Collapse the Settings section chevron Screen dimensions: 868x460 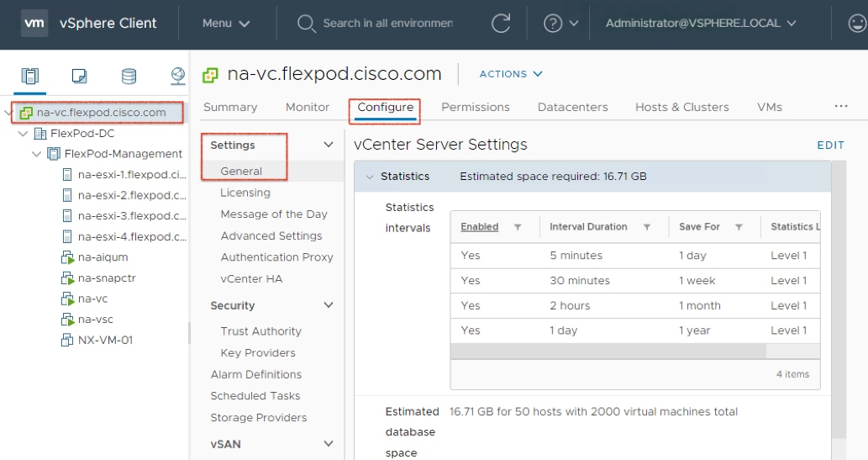(x=329, y=145)
